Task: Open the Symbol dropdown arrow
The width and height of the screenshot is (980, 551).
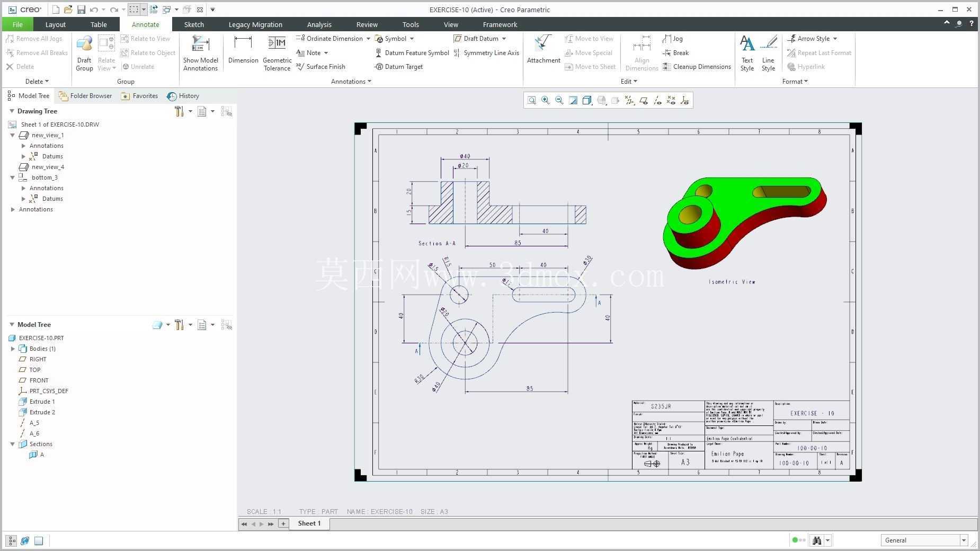Action: [412, 39]
